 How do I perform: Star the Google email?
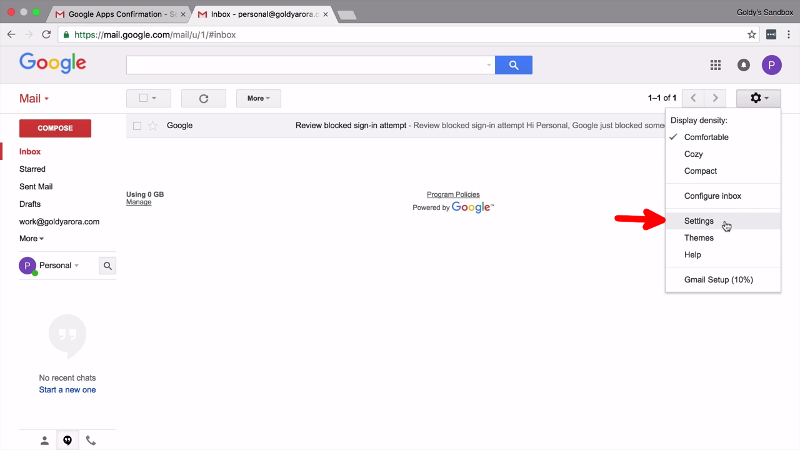coord(153,126)
